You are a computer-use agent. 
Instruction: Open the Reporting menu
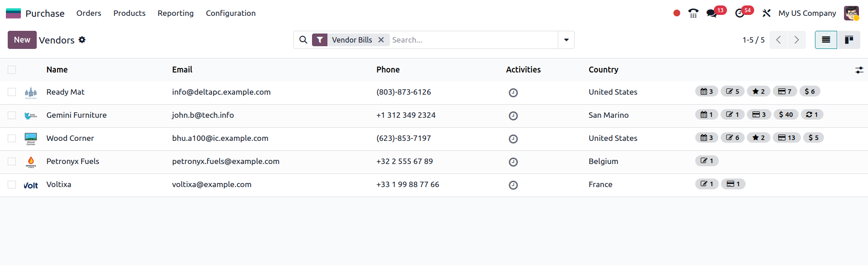tap(176, 13)
